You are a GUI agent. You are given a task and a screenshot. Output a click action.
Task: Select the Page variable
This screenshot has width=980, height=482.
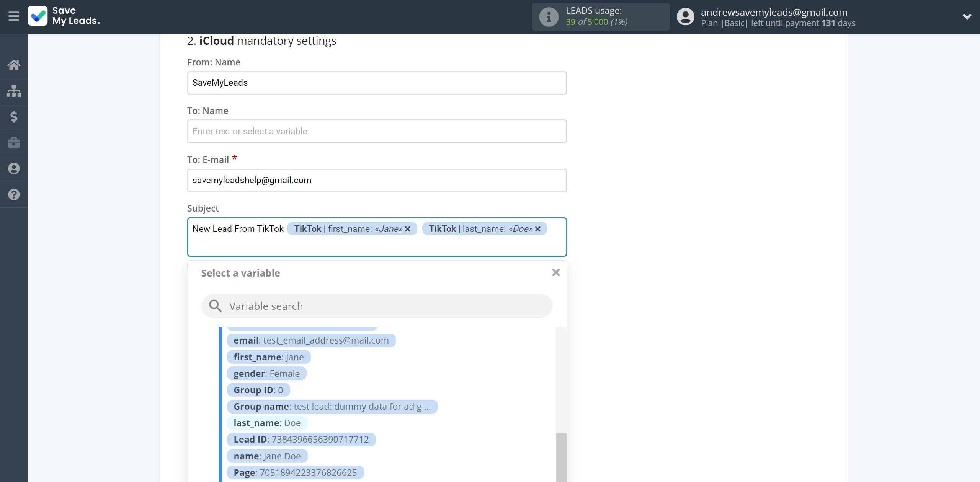click(x=295, y=472)
